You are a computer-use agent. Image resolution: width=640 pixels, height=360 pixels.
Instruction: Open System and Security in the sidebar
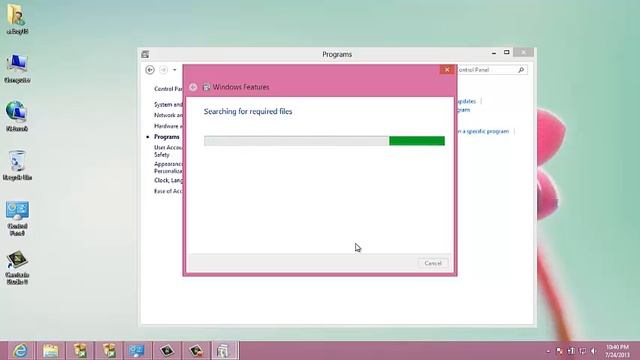[x=168, y=104]
